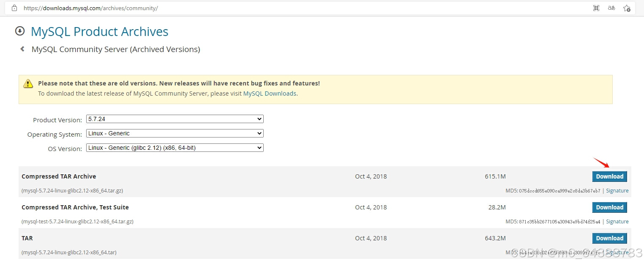644x264 pixels.
Task: Click the MySQL Downloads link
Action: click(270, 93)
